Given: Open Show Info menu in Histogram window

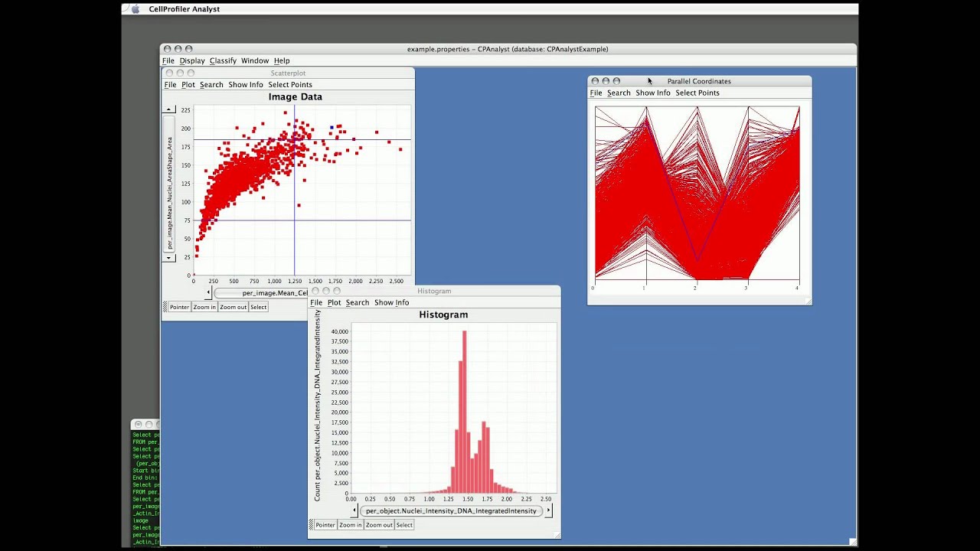Looking at the screenshot, I should click(392, 302).
